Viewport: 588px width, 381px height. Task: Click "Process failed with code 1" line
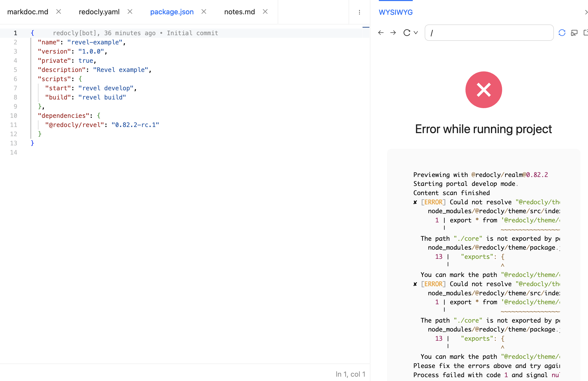point(487,375)
